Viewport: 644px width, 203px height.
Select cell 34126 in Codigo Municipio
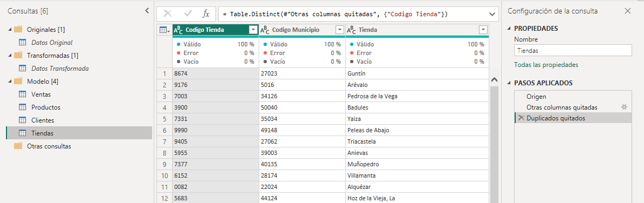pyautogui.click(x=303, y=97)
